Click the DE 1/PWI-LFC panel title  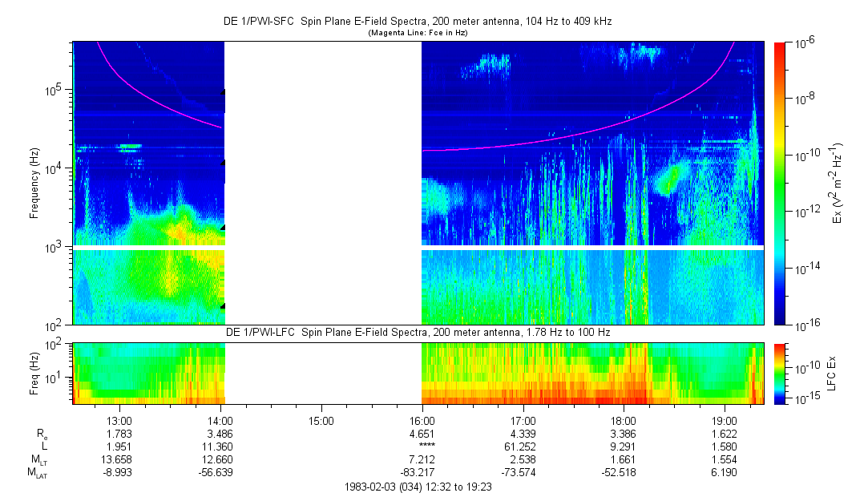[x=418, y=332]
